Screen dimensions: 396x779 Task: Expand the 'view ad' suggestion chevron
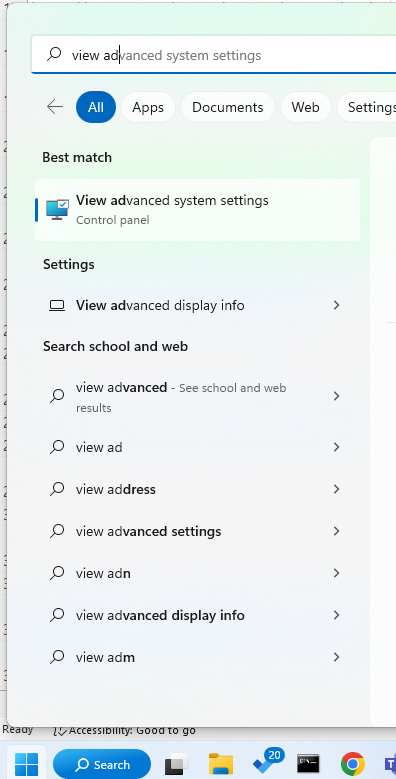click(x=336, y=447)
